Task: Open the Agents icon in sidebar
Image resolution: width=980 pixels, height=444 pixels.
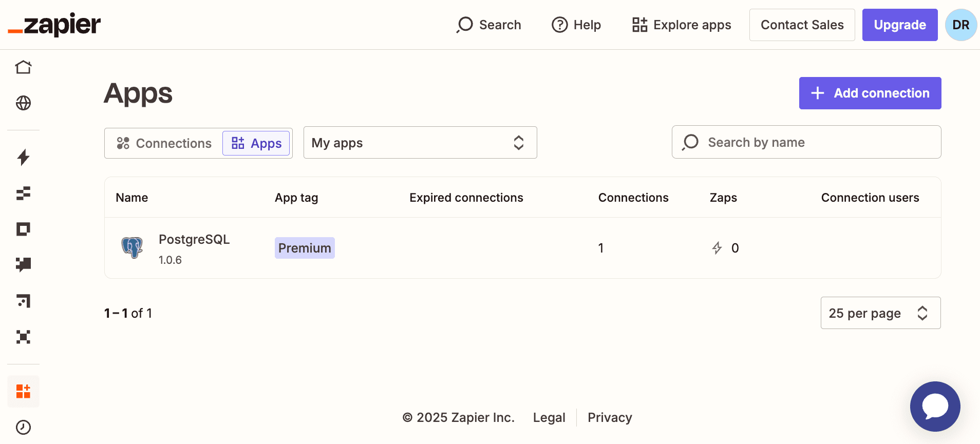Action: pyautogui.click(x=23, y=337)
